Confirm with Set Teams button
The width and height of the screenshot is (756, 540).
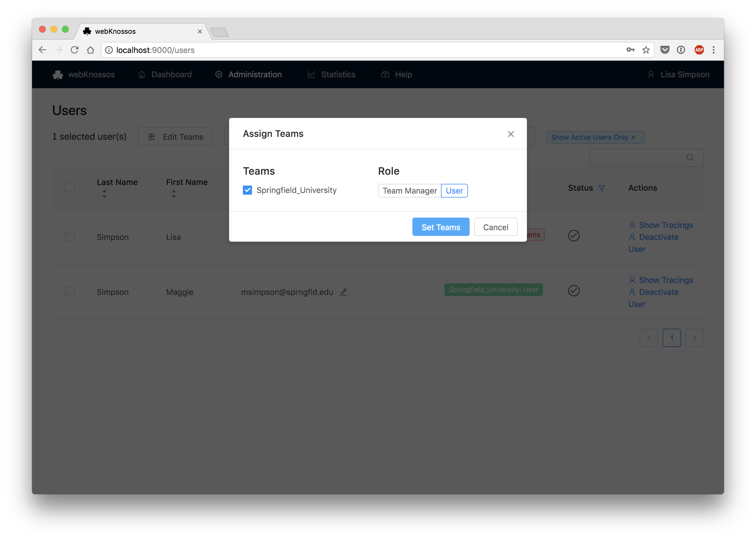point(441,227)
